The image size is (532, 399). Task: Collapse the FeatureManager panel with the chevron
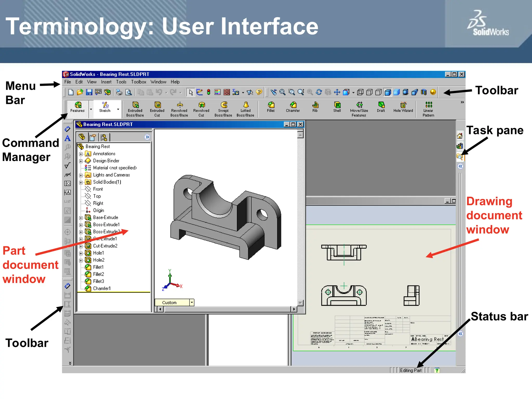coord(147,137)
